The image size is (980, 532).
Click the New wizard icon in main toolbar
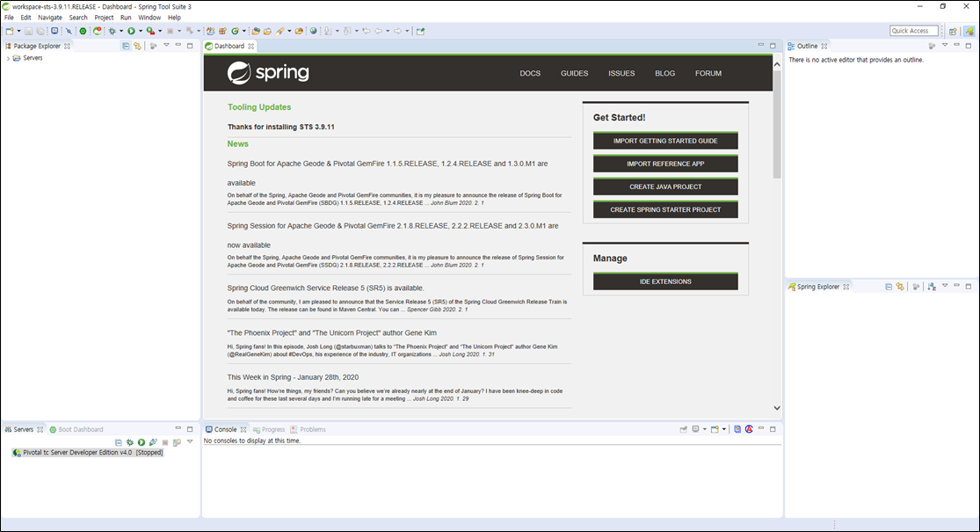(x=10, y=31)
